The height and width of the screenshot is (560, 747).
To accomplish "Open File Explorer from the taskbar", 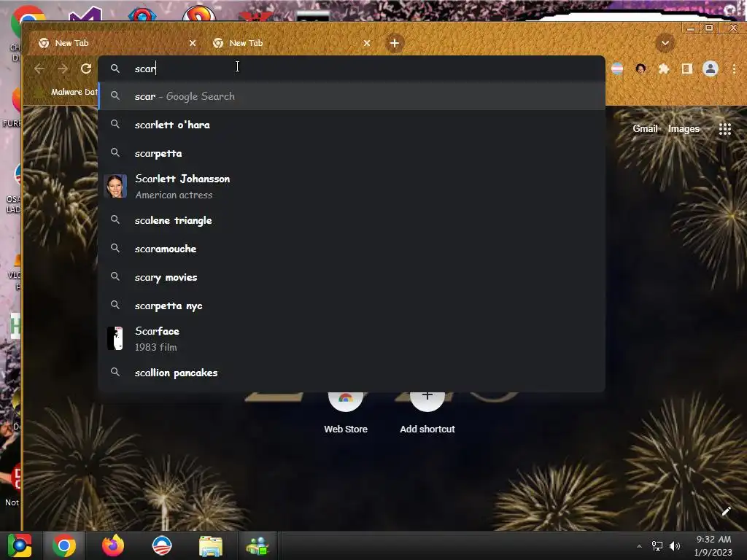I will (x=211, y=546).
